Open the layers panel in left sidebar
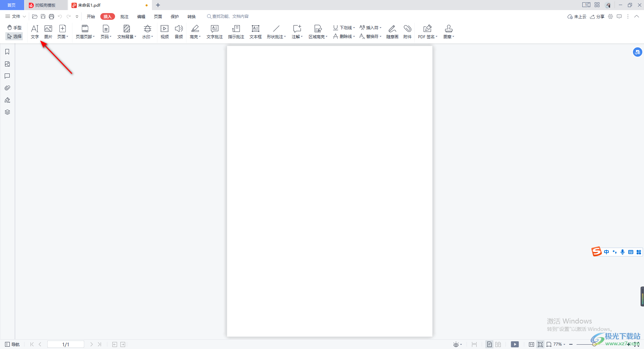The width and height of the screenshot is (644, 349). (7, 112)
